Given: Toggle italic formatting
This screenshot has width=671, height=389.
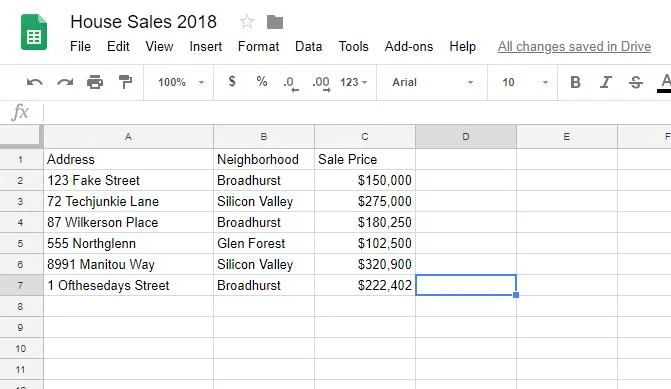Looking at the screenshot, I should (x=605, y=82).
